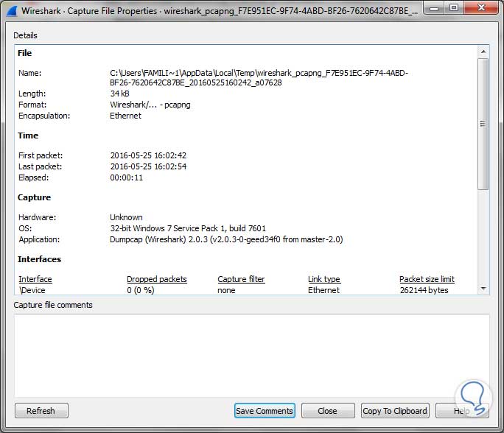Screen dimensions: 504x433
Task: Click Save Comments button
Action: click(265, 410)
